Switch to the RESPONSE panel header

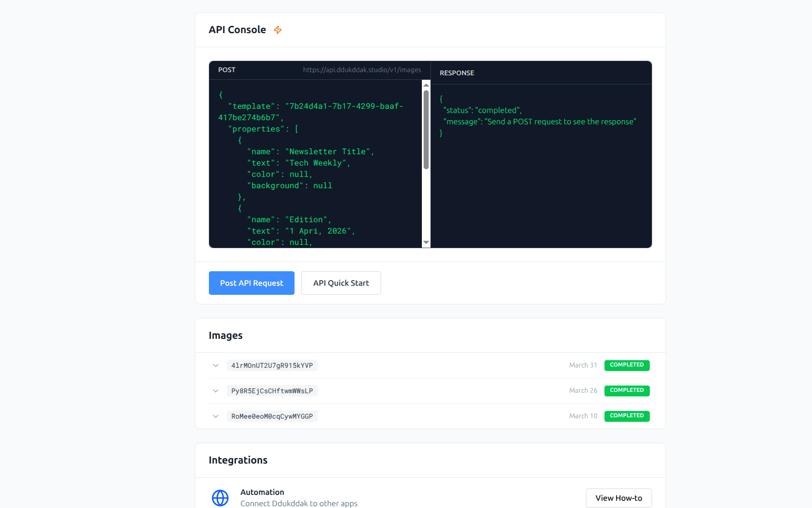(456, 73)
